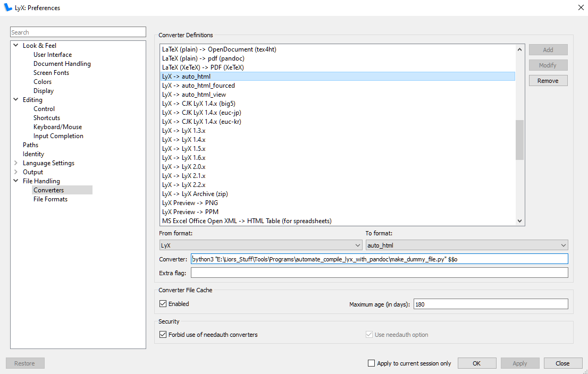Collapse the Look & Feel tree section

(16, 45)
